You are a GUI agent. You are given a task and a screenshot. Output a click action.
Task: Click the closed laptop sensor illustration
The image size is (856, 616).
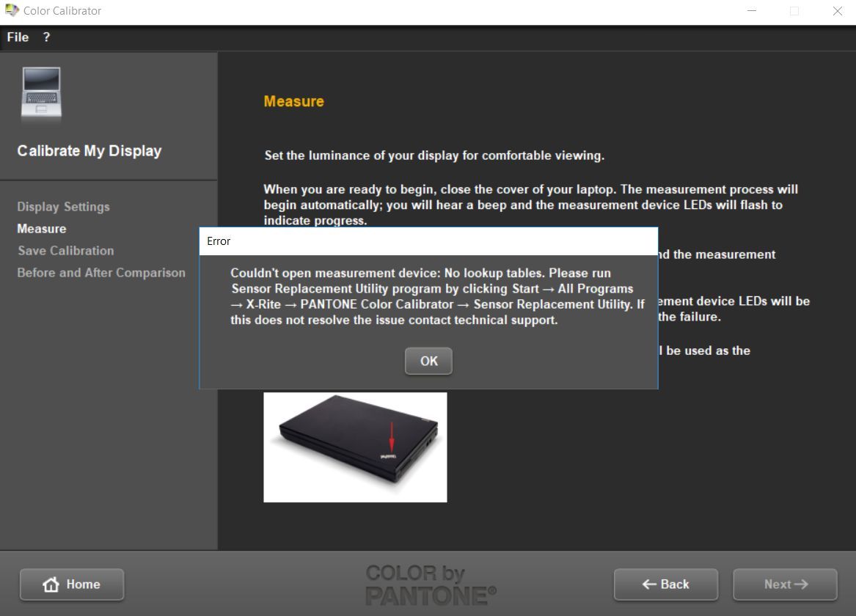coord(356,447)
